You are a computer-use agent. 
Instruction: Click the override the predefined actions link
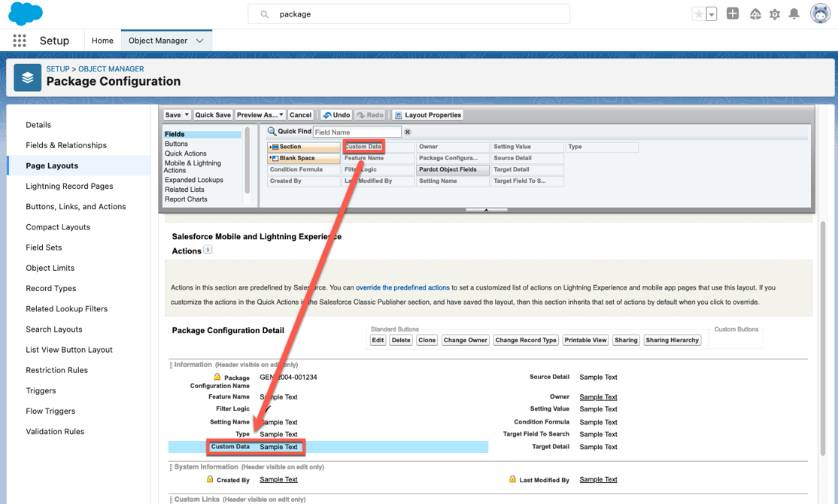[402, 287]
